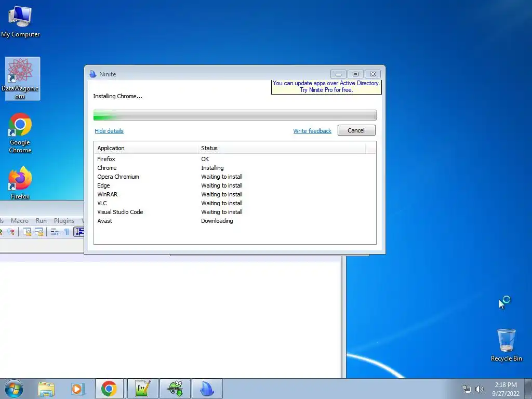
Task: Toggle indent guide icon in Notepad++ toolbar
Action: pos(79,232)
